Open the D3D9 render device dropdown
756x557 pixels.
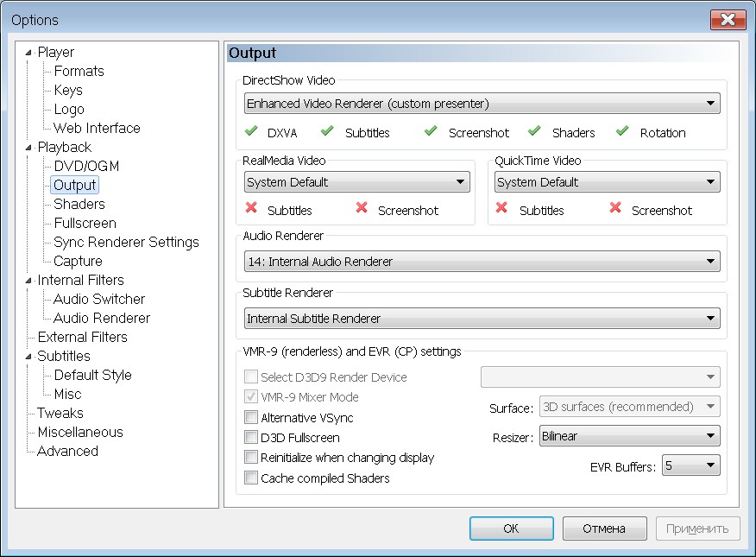coord(601,377)
